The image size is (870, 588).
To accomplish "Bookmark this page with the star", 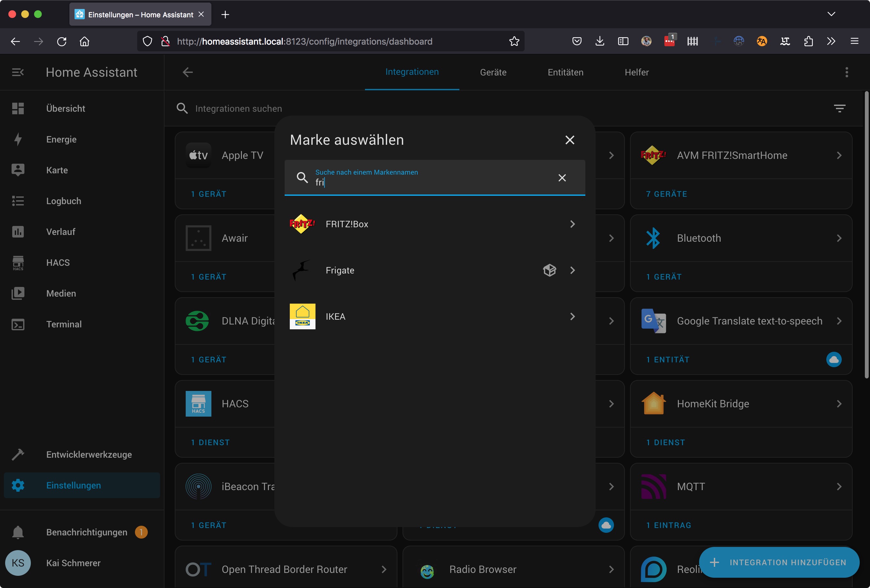I will pyautogui.click(x=514, y=41).
